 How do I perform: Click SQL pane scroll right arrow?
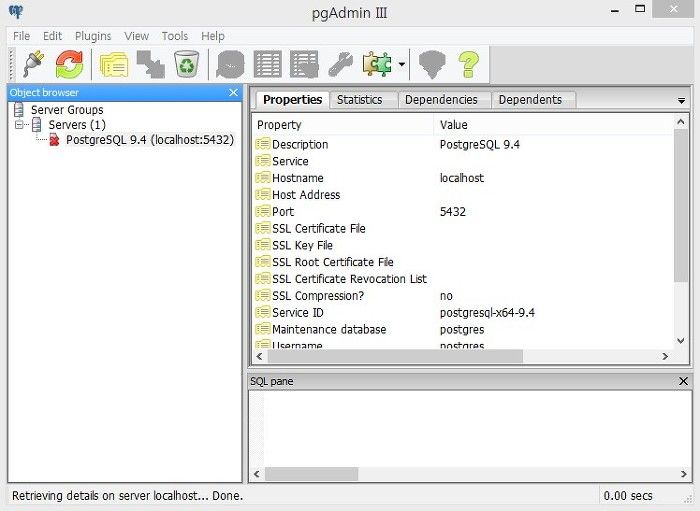[x=683, y=474]
